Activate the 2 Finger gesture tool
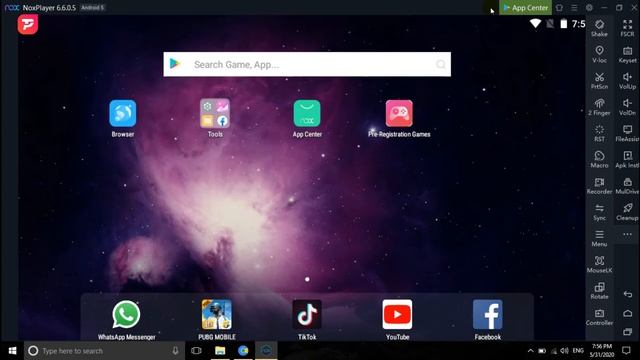This screenshot has width=640, height=360. click(599, 107)
